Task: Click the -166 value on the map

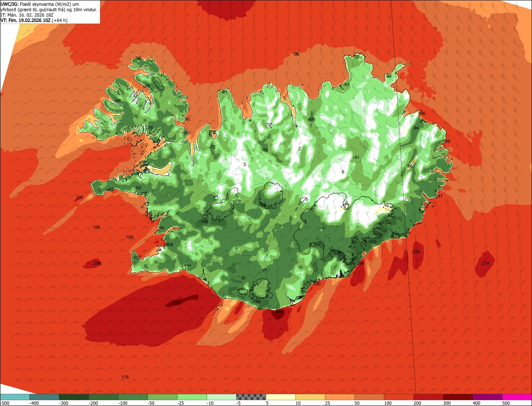Action: tap(204, 221)
